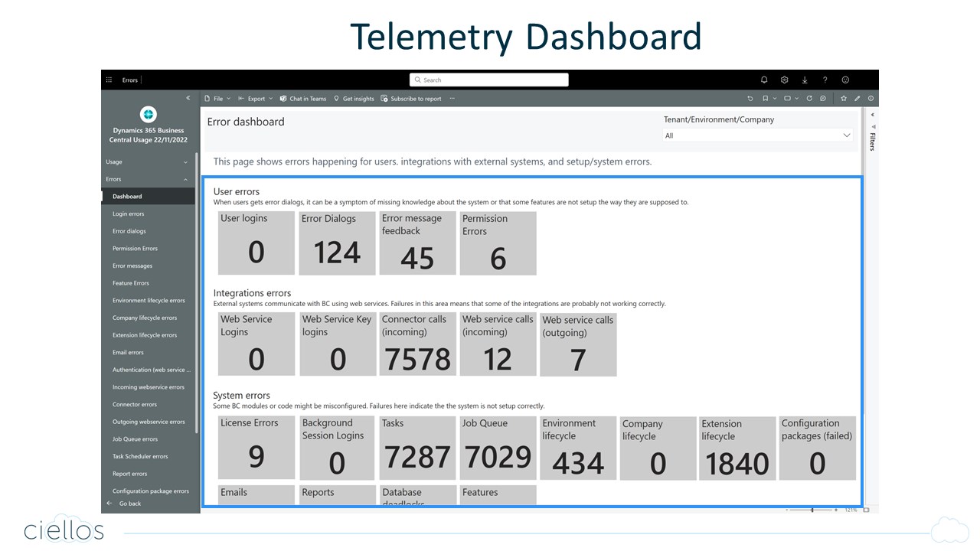Expand the Filters pane arrow
Viewport: 980px width, 551px height.
873,115
